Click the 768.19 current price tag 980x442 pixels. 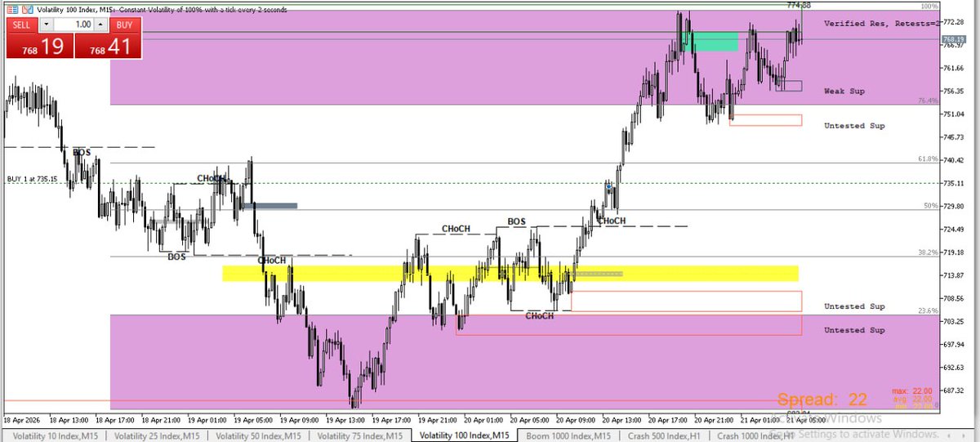coord(954,39)
